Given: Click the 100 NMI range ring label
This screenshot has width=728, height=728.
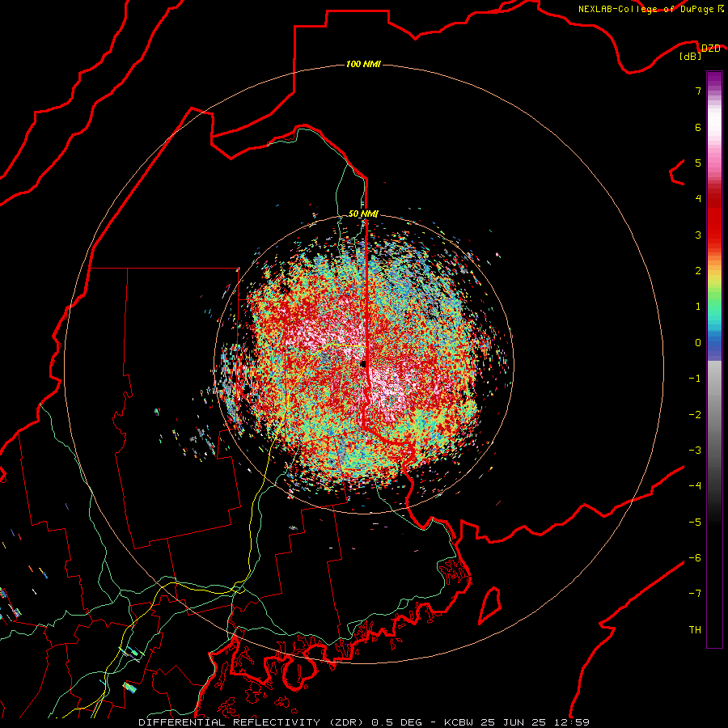Looking at the screenshot, I should [363, 64].
